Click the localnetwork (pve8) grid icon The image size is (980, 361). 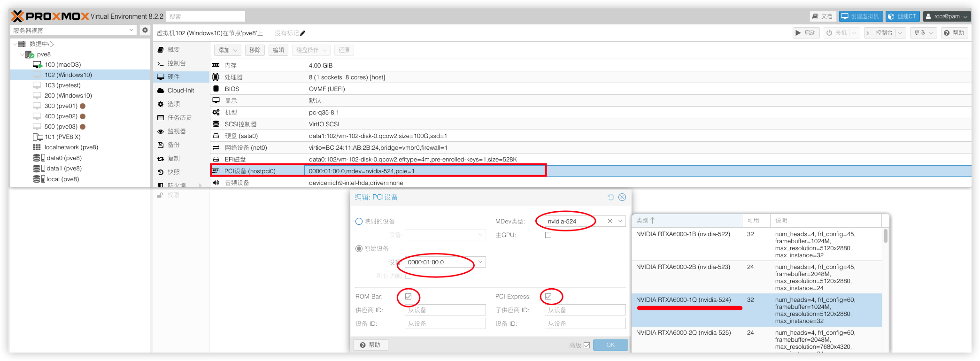pyautogui.click(x=37, y=147)
